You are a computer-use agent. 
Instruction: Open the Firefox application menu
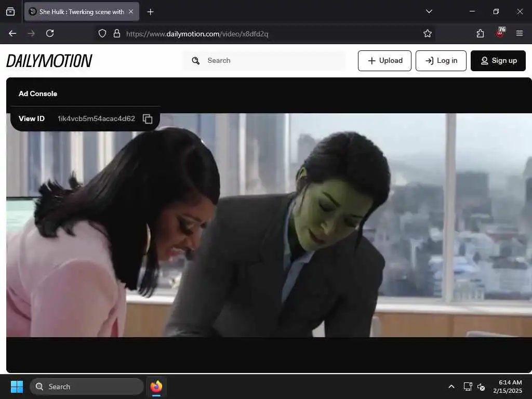point(520,33)
